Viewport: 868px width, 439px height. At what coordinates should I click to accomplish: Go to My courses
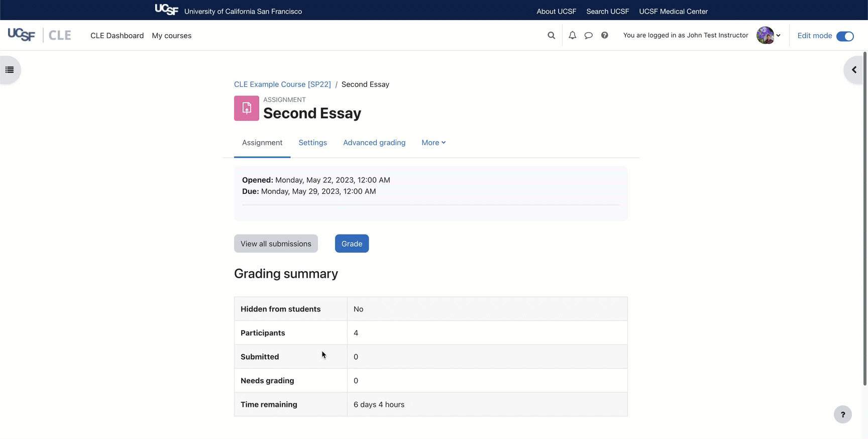click(x=171, y=36)
